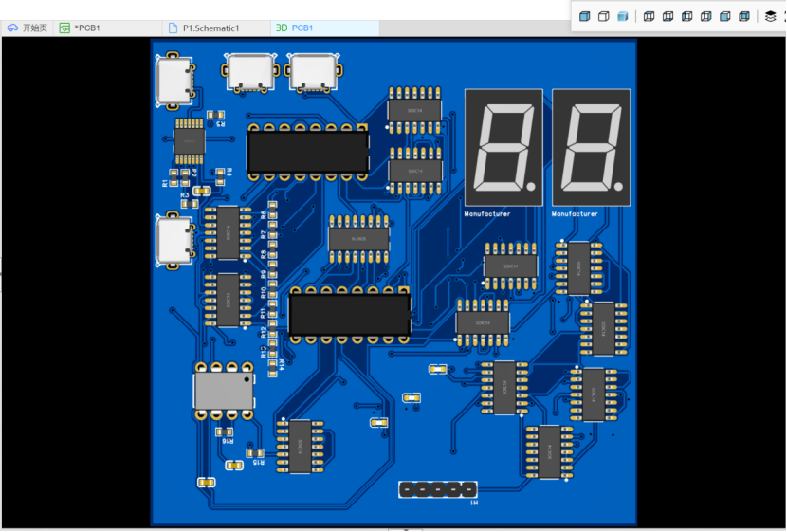The width and height of the screenshot is (787, 532).
Task: Select the left seven-segment display model
Action: [503, 148]
